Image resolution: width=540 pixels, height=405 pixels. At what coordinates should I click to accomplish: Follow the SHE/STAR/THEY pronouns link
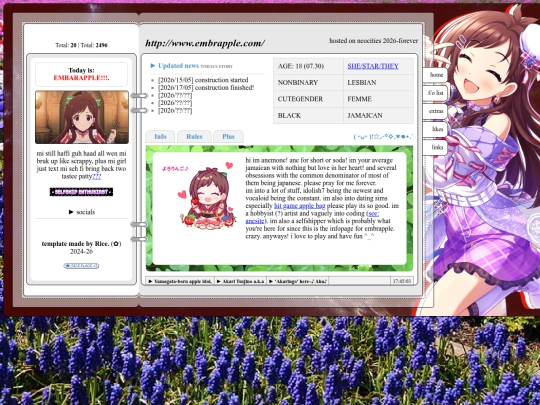[x=373, y=66]
